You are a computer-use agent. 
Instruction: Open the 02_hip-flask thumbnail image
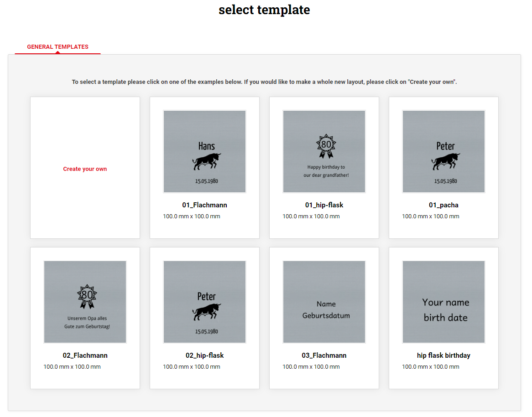[204, 302]
